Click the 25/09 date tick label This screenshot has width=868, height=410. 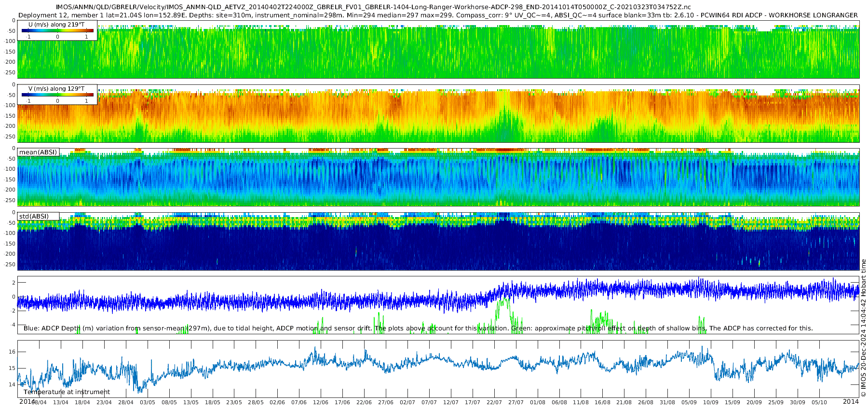(x=776, y=402)
